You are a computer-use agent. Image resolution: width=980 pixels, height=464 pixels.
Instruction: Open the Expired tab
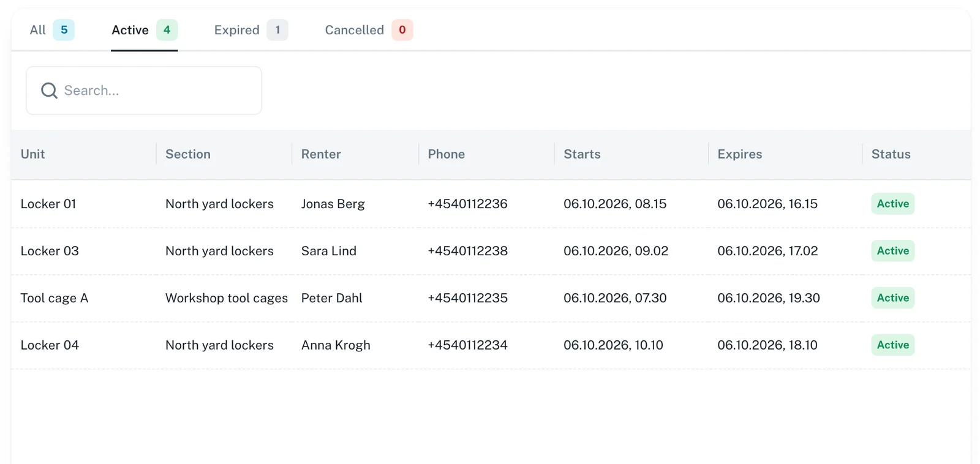click(251, 30)
